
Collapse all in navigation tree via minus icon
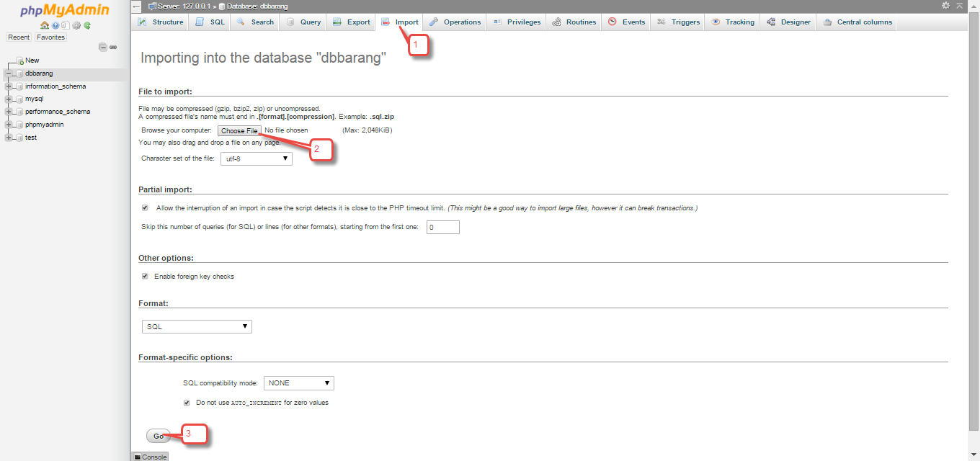tap(102, 46)
